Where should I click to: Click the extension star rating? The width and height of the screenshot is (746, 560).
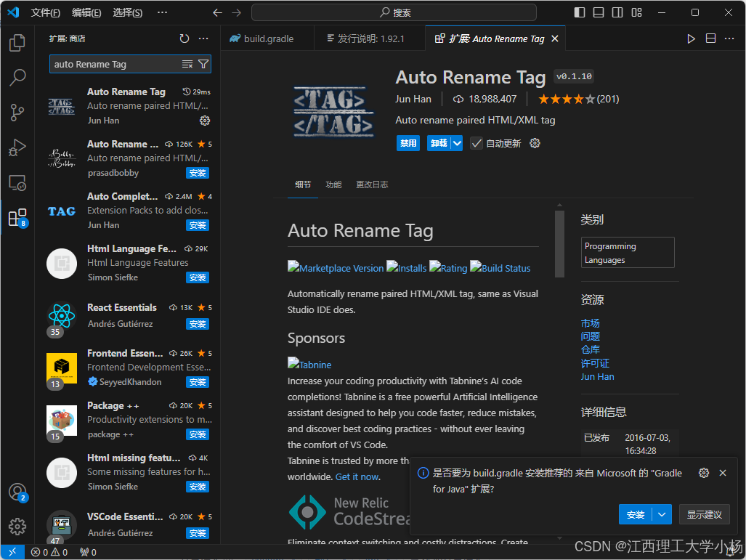pyautogui.click(x=578, y=99)
